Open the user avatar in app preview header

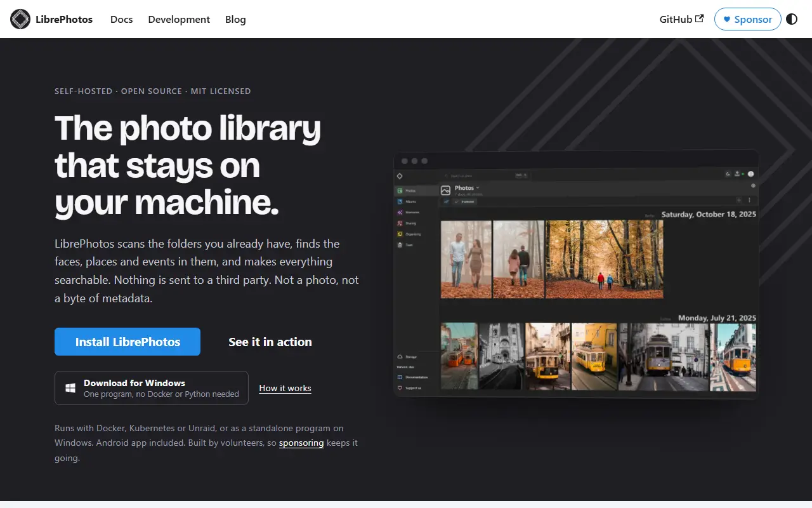coord(751,174)
